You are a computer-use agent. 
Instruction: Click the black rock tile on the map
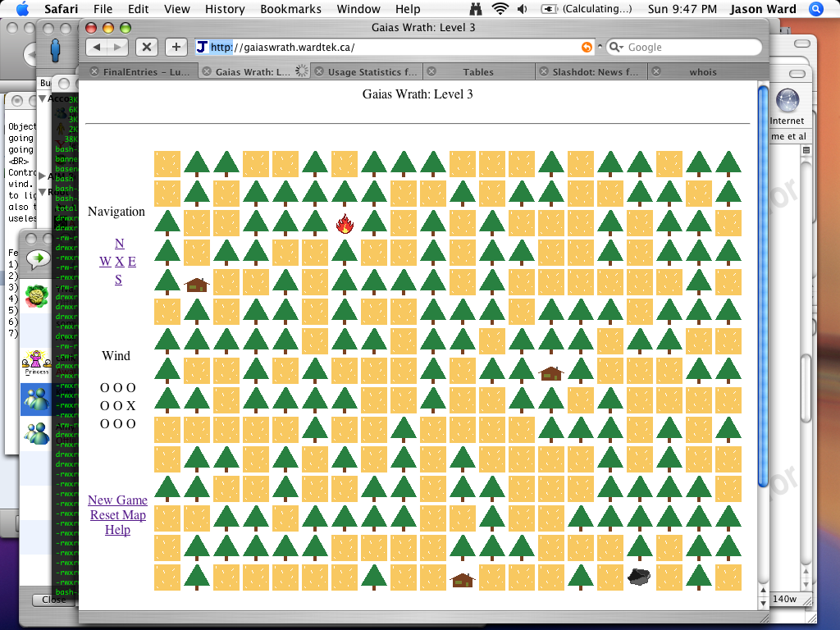click(638, 577)
